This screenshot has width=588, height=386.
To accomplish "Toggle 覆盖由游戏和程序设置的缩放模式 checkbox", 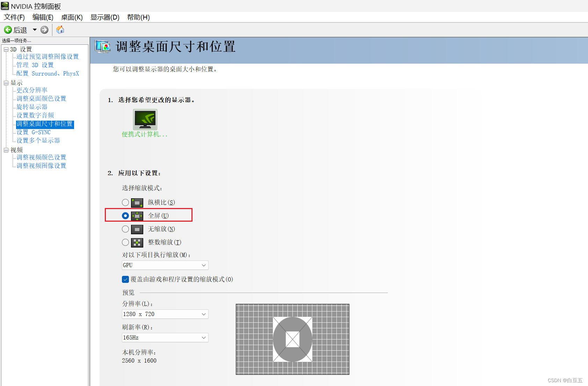I will pyautogui.click(x=125, y=279).
